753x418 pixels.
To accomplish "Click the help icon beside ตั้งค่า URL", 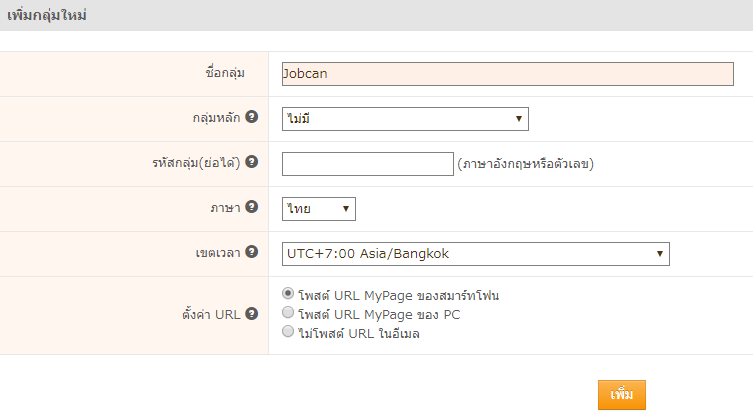I will click(252, 313).
